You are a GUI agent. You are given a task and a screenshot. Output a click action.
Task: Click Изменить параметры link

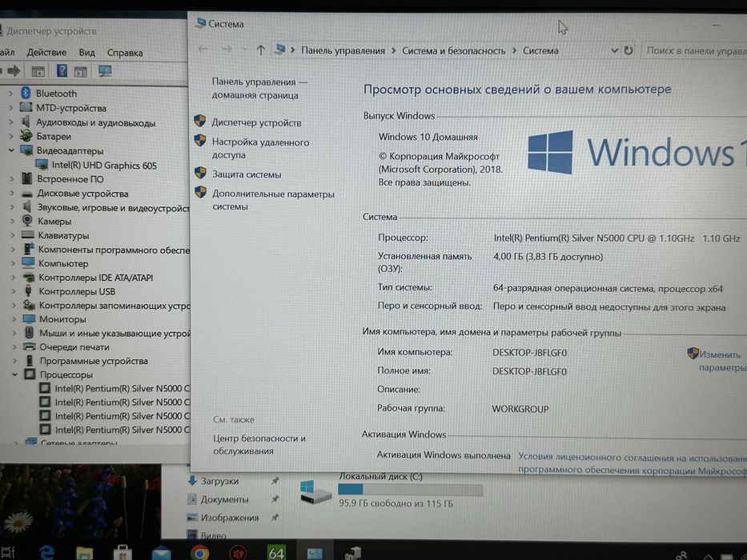pos(721,361)
